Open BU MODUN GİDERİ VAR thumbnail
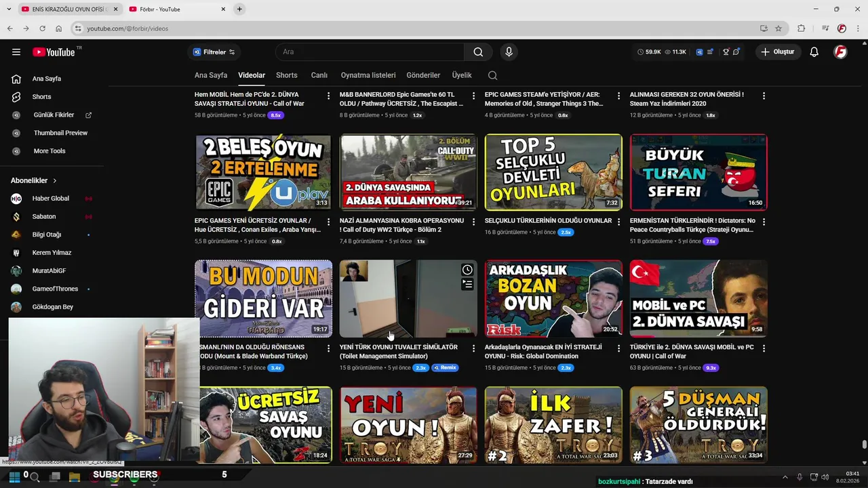Viewport: 868px width, 488px height. click(263, 299)
